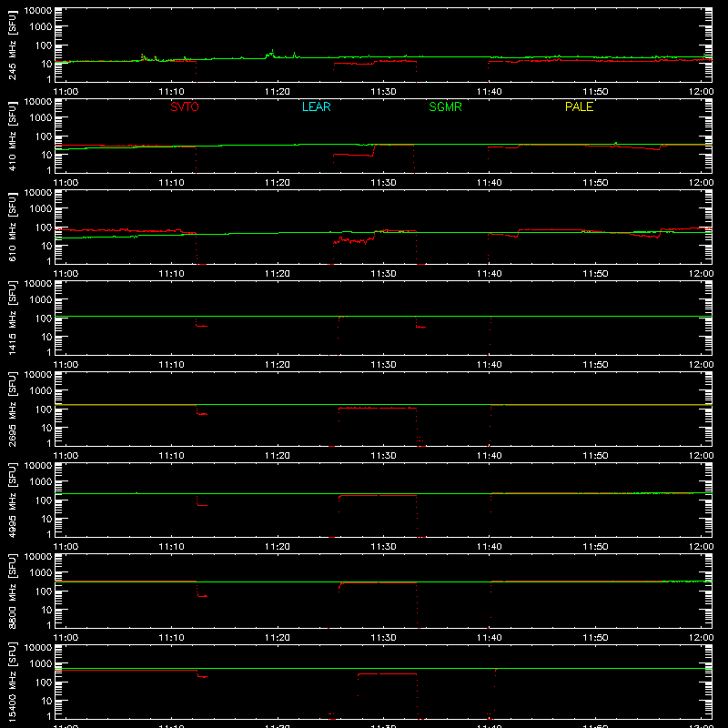728x728 pixels.
Task: Click 11:50 time label of 2695 MHz plot
Action: click(x=595, y=456)
